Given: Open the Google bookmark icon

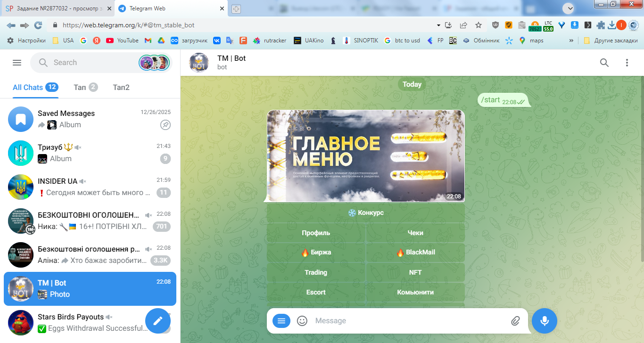Looking at the screenshot, I should point(83,41).
